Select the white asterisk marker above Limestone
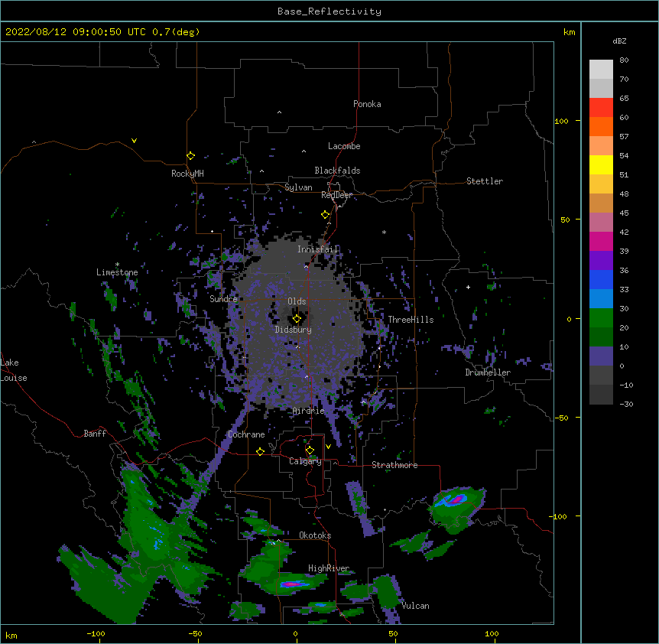 [117, 265]
